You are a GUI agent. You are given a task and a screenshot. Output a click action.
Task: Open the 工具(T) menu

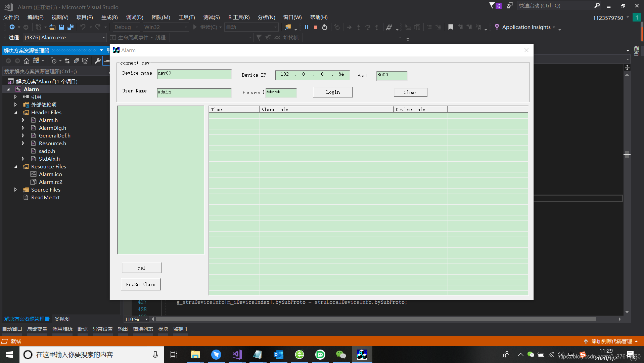point(187,17)
